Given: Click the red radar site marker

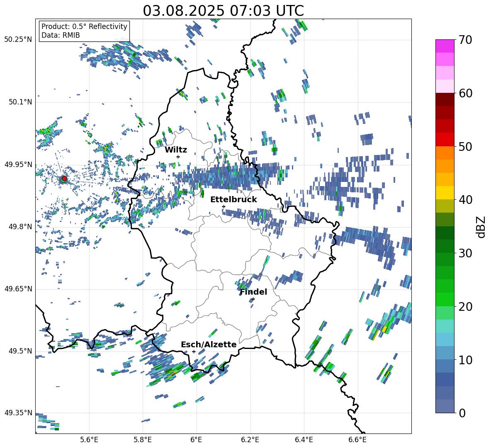Looking at the screenshot, I should click(x=64, y=178).
